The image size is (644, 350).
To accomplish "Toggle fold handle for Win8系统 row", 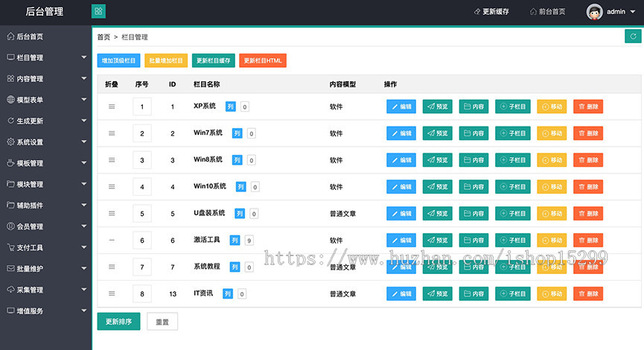I will [x=112, y=160].
